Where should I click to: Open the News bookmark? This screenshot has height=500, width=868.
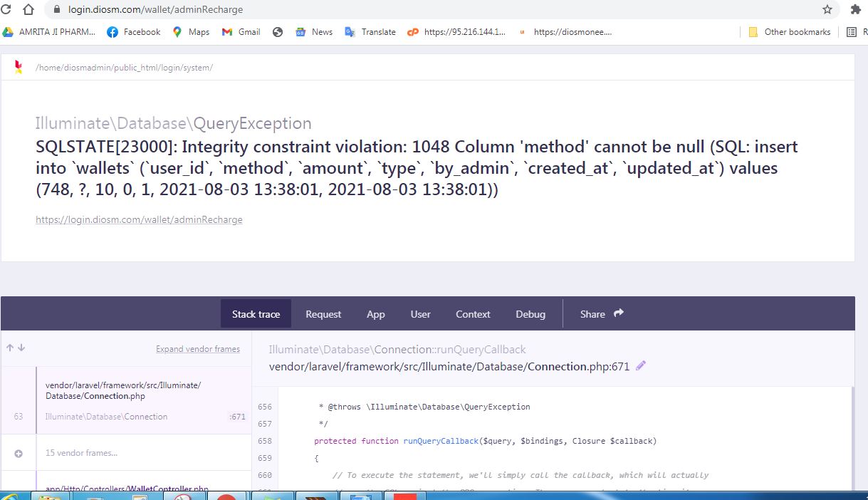tap(314, 32)
